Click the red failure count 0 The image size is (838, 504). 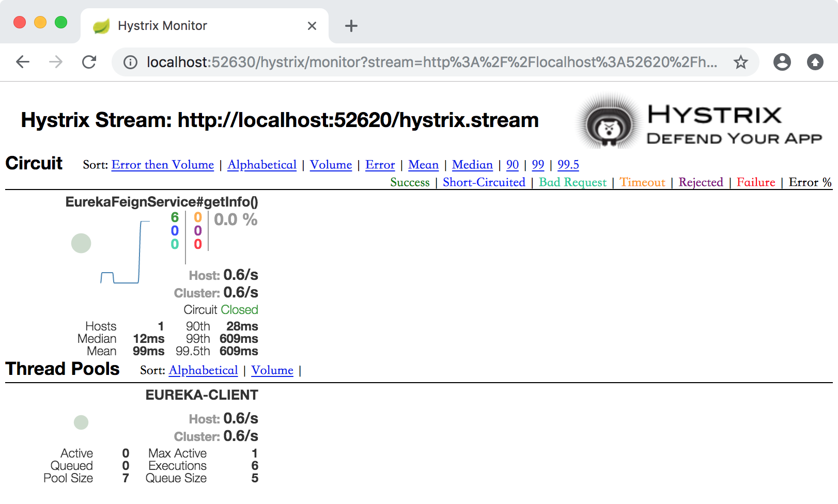[x=198, y=244]
